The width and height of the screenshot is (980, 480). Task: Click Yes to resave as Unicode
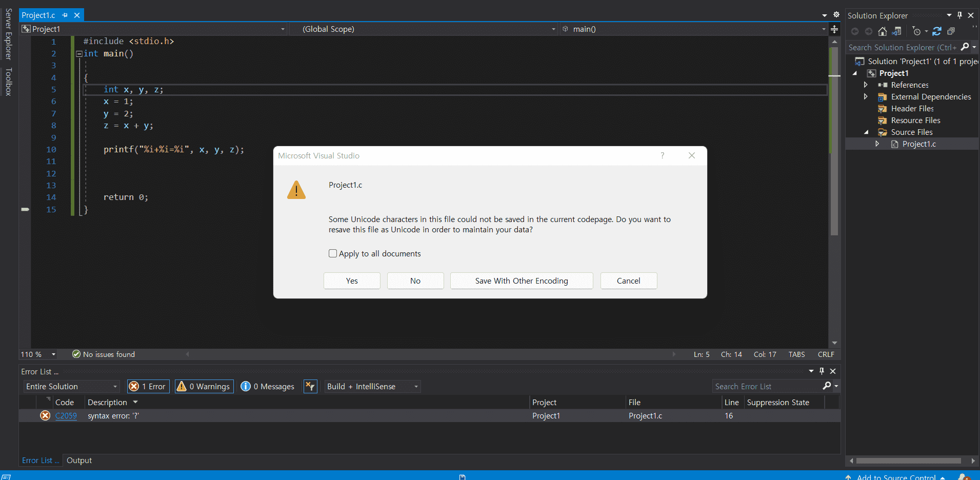[352, 281]
